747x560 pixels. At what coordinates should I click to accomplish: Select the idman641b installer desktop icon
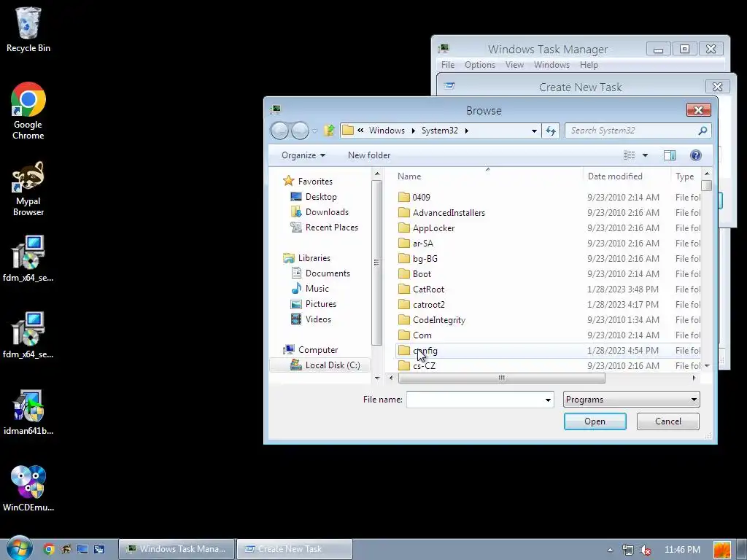(x=28, y=413)
